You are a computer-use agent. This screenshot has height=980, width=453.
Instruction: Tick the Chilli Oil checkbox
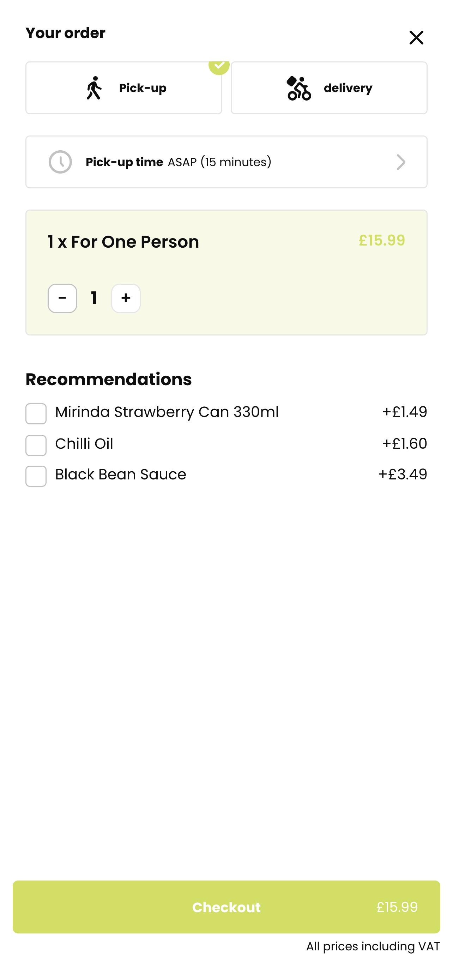pyautogui.click(x=36, y=445)
